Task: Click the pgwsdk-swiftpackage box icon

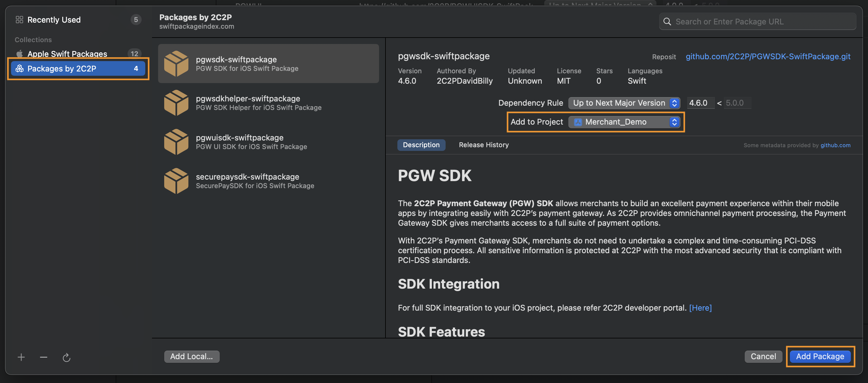Action: [x=176, y=64]
